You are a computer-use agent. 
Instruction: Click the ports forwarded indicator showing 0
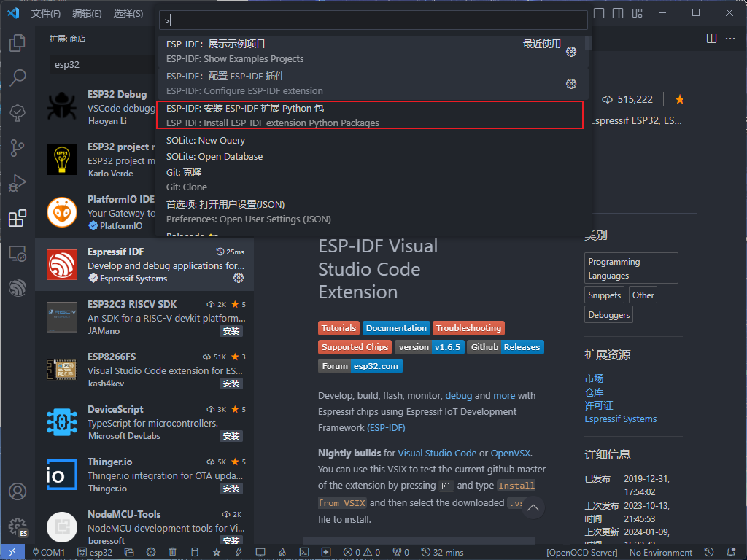click(400, 553)
